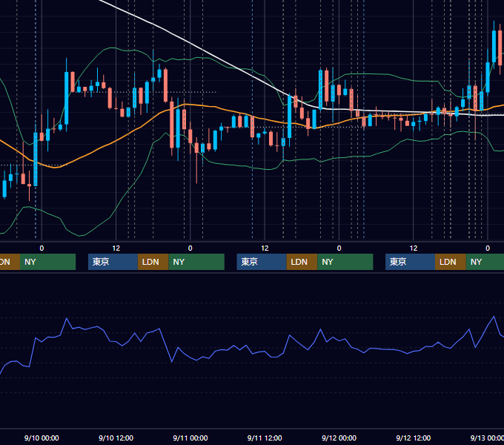This screenshot has width=504, height=445.
Task: Select the LDN block after the 9/11 東京 session
Action: [302, 262]
